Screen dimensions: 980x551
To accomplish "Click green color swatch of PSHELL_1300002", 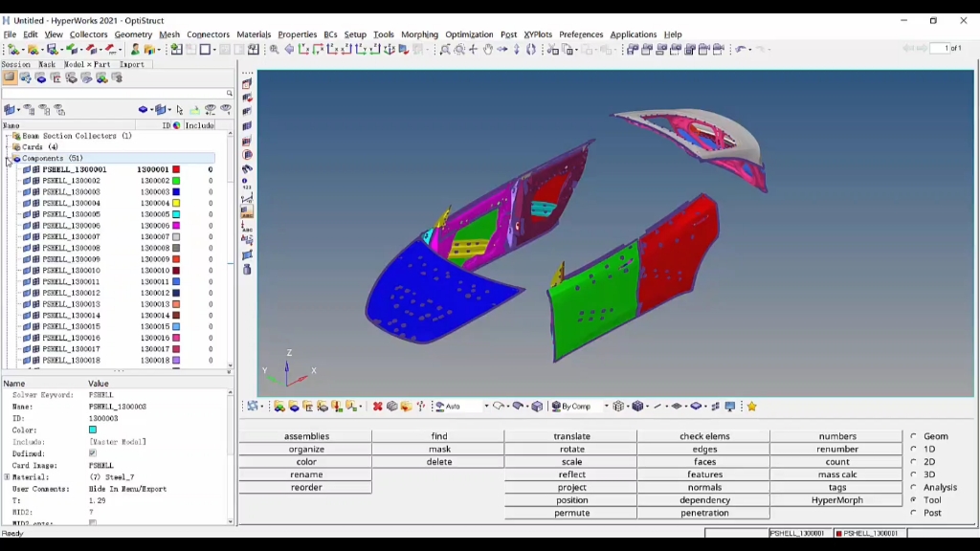I will (x=176, y=181).
